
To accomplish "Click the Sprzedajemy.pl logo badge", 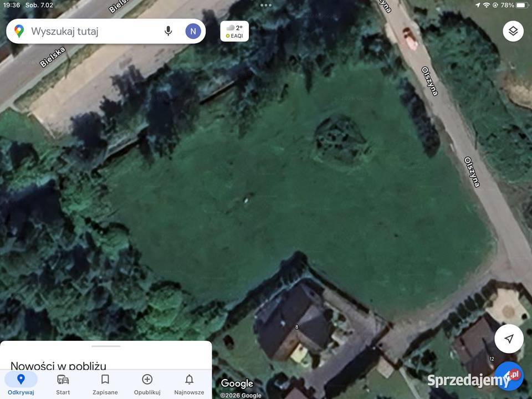I will point(475,379).
